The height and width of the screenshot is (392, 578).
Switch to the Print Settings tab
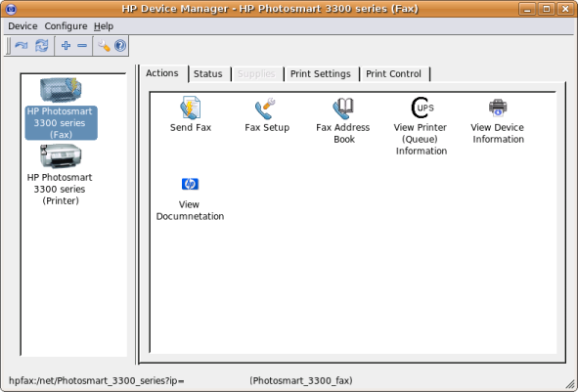(321, 73)
